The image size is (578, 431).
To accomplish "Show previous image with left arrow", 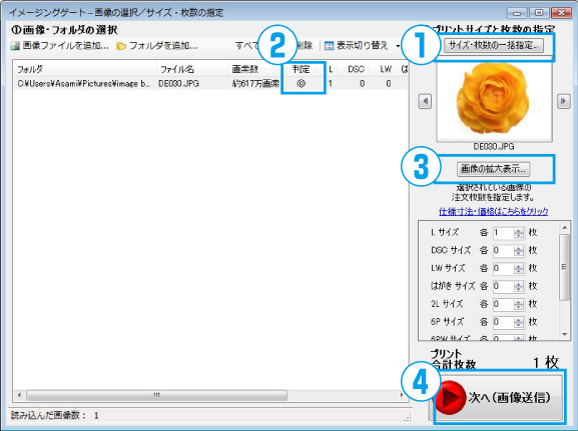I will click(x=425, y=101).
